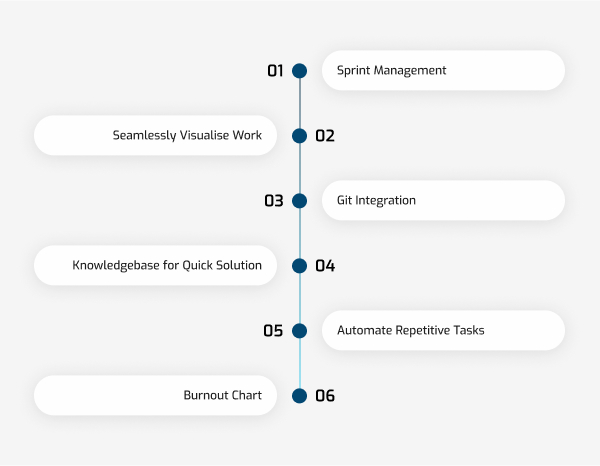Image resolution: width=600 pixels, height=466 pixels.
Task: Choose Knowledgebase for Quick Solution card
Action: 155,266
